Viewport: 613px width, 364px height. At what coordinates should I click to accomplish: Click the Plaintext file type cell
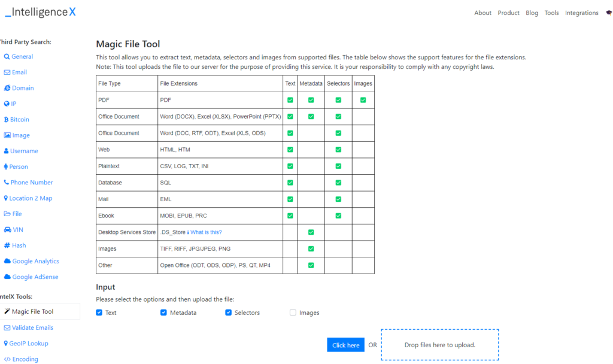[127, 166]
